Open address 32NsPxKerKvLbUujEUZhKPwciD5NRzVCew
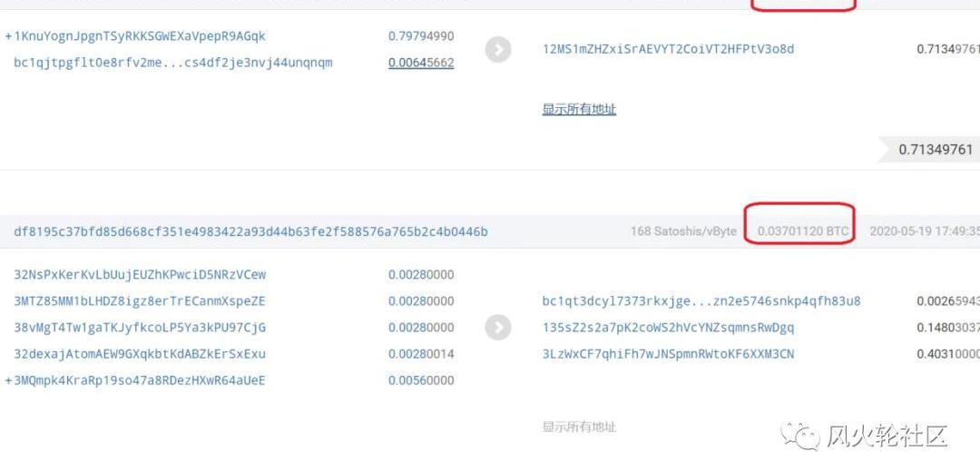 pos(140,274)
